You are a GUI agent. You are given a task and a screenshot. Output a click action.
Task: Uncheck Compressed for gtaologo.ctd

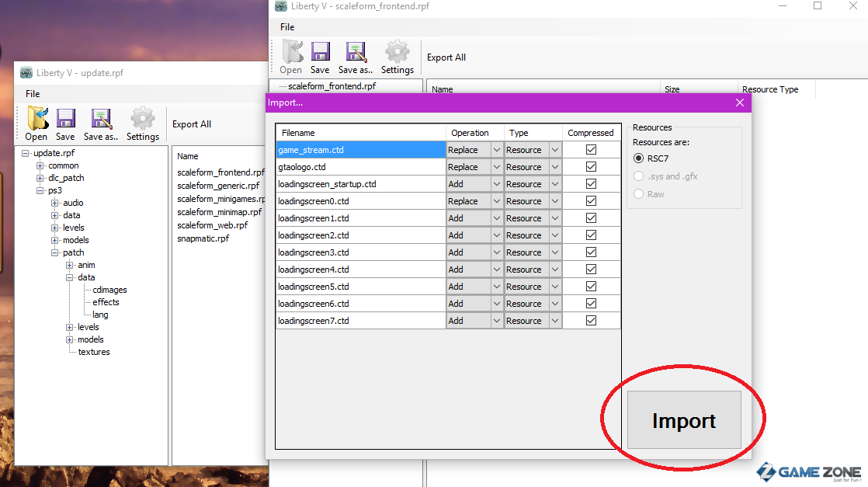tap(591, 167)
